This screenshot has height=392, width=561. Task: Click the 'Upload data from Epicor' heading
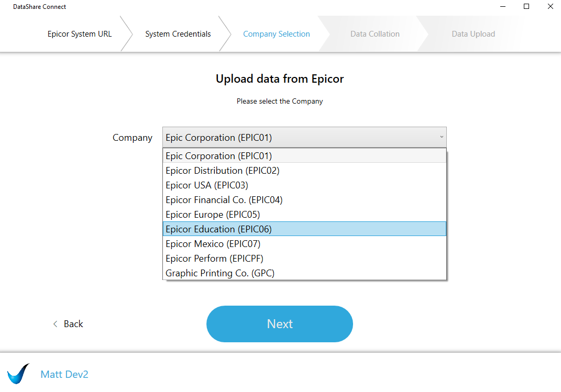[x=280, y=79]
